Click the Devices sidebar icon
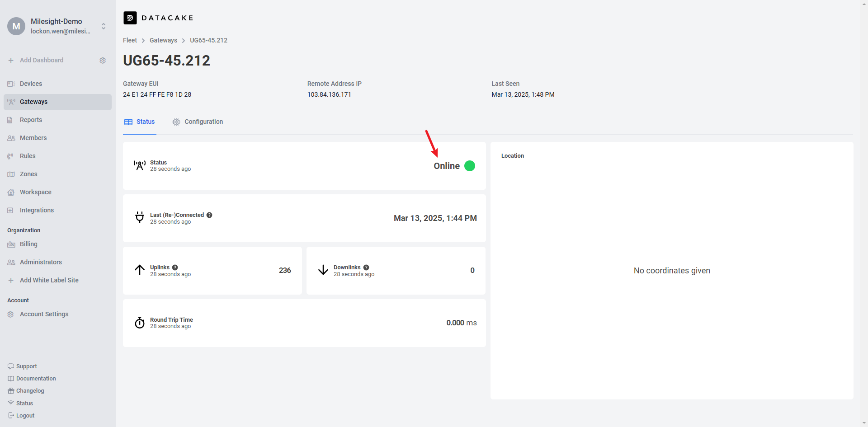This screenshot has height=427, width=868. (11, 84)
